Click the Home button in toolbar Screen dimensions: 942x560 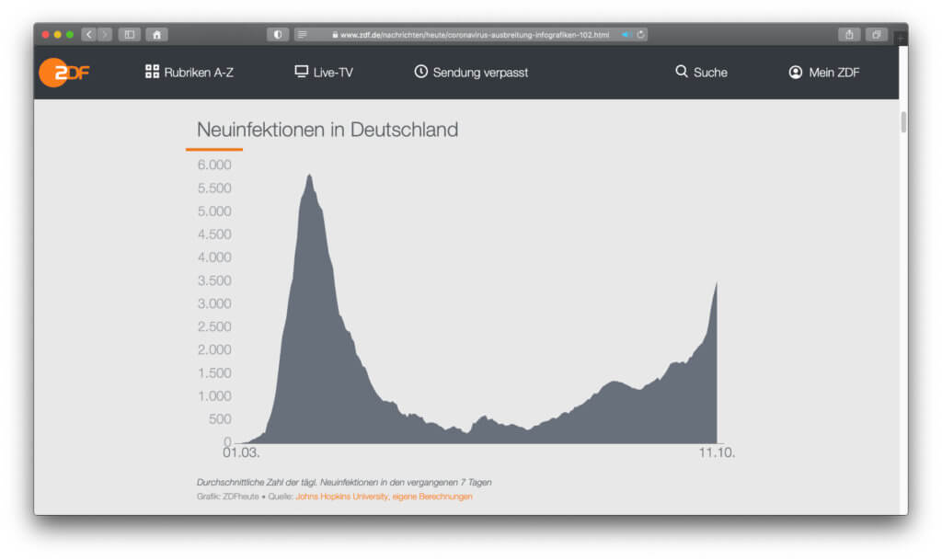[156, 35]
